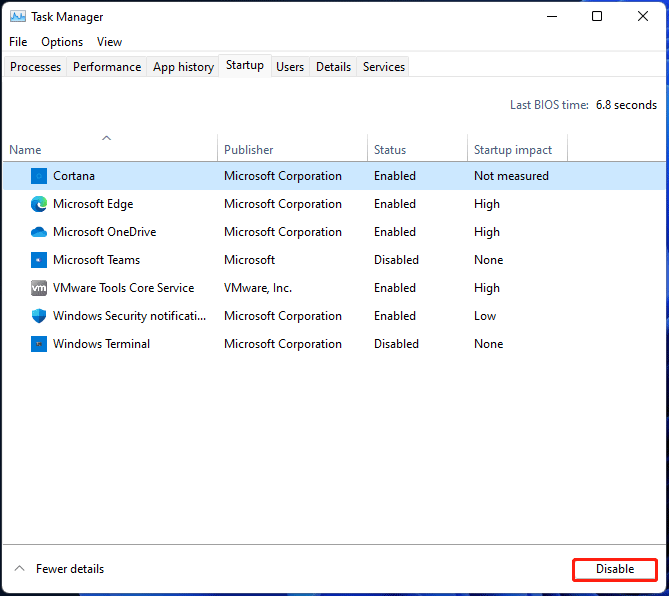Click High impact for Microsoft Edge
Screen dimensions: 669x596
(487, 204)
